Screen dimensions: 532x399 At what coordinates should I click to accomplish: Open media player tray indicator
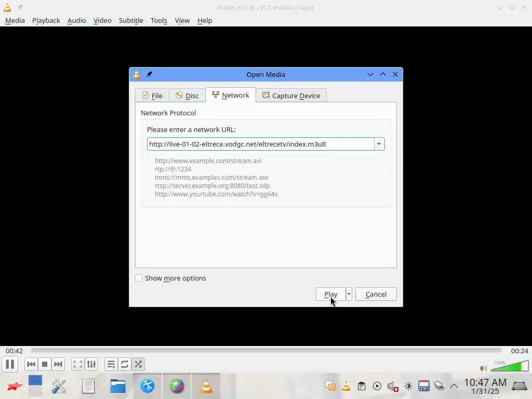coord(377,386)
